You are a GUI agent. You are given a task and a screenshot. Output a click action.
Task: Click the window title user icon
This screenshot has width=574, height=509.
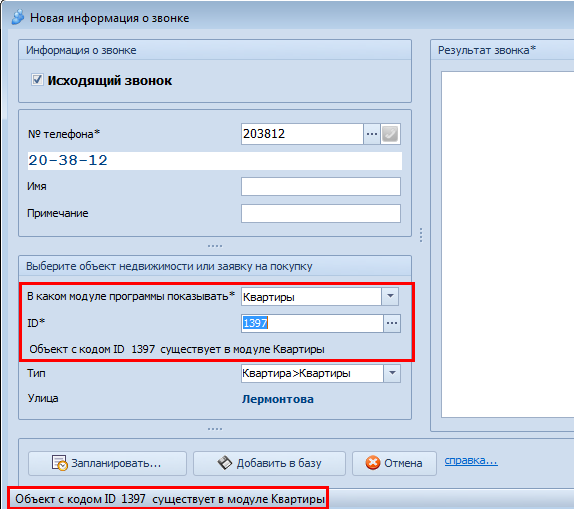(18, 18)
